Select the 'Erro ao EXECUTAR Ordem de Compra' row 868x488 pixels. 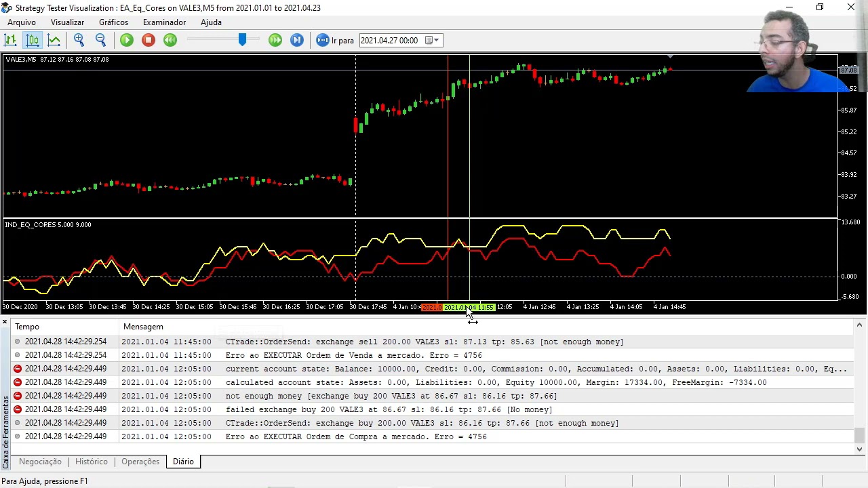coord(433,436)
